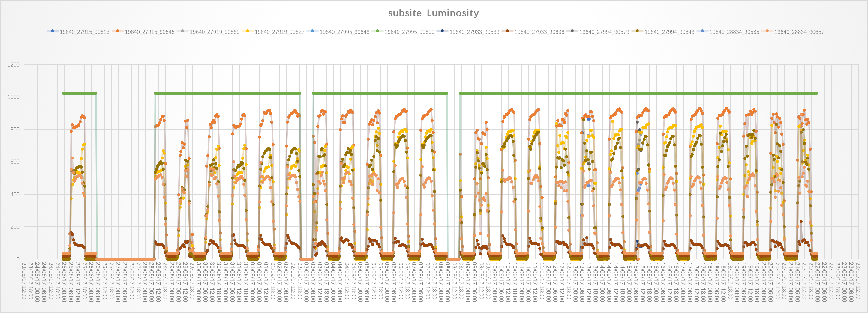Select the green legend marker for 19640_27995_90600
Image resolution: width=868 pixels, height=313 pixels.
click(377, 31)
